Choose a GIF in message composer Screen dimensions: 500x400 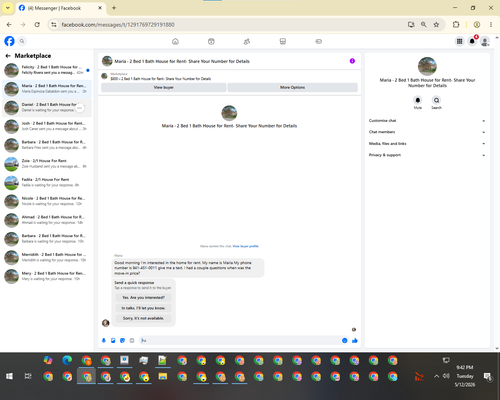coord(132,340)
